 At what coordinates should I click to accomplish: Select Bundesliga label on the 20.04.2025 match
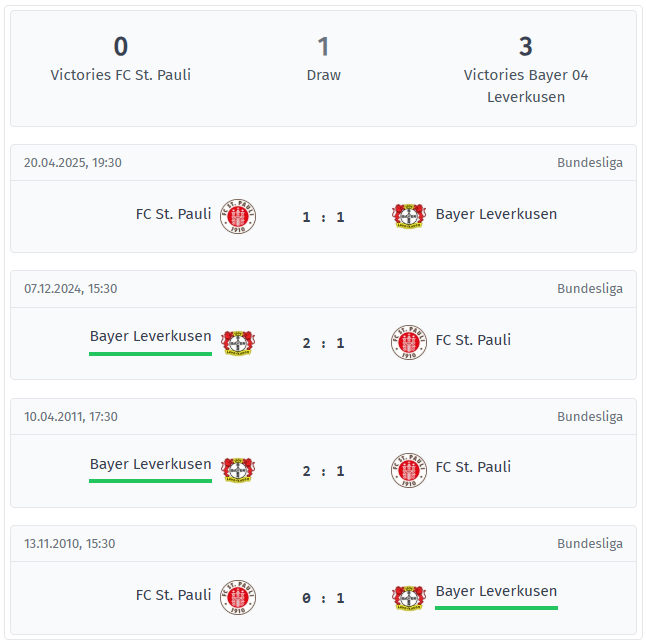click(x=590, y=163)
